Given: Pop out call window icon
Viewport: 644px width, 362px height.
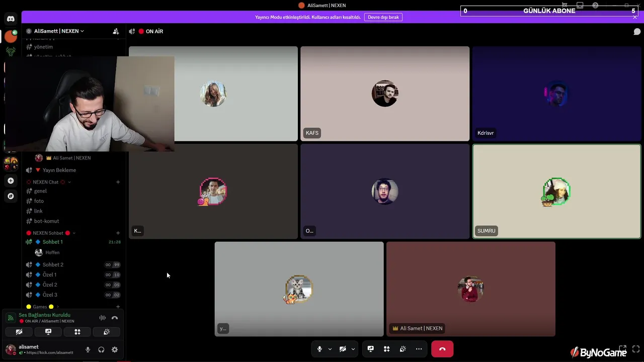Looking at the screenshot, I should click(x=623, y=348).
